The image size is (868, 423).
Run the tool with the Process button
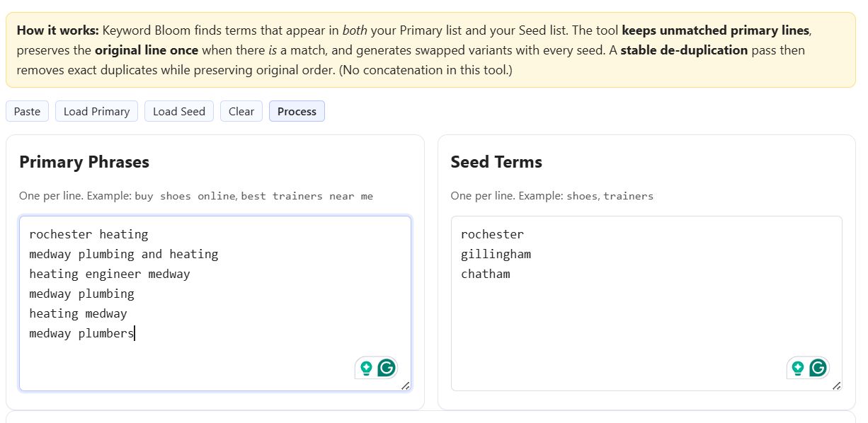297,111
